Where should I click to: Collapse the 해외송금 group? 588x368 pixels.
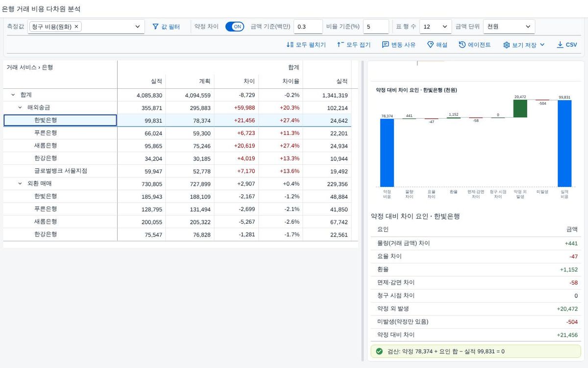pyautogui.click(x=20, y=107)
